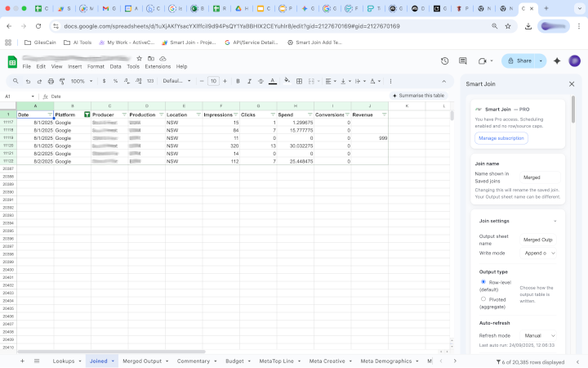Star this spreadsheet

(x=139, y=58)
